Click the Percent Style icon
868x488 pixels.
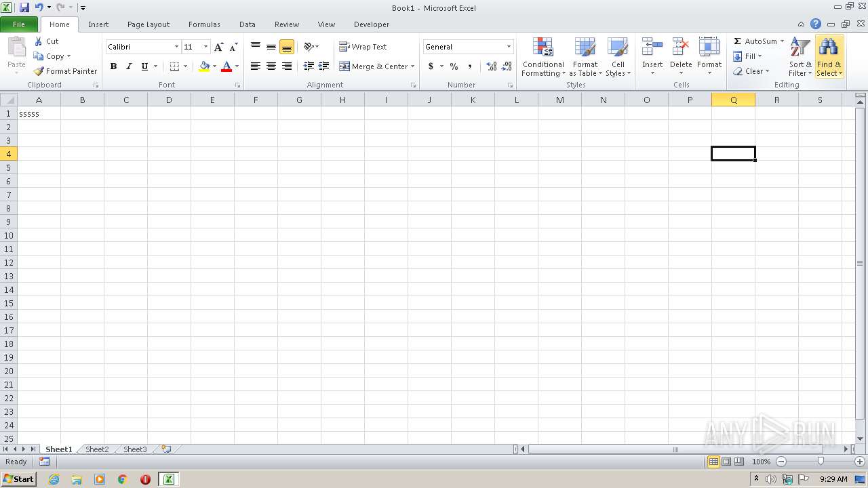454,66
